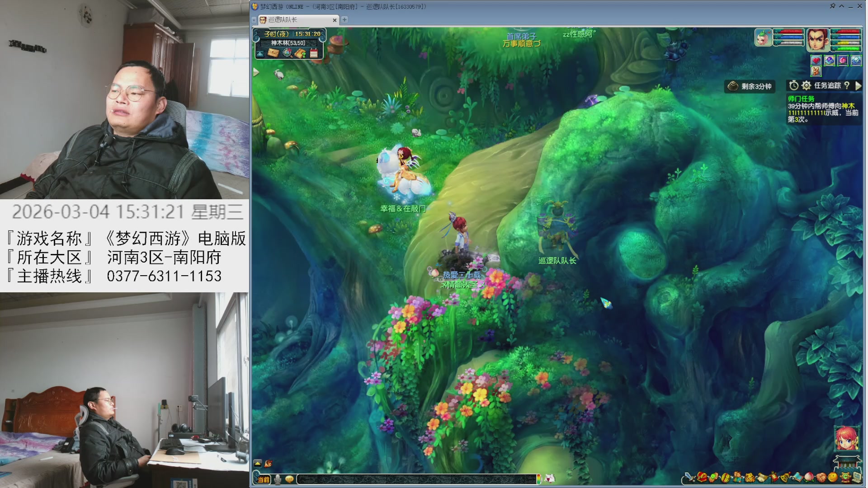Viewport: 868px width, 488px height.
Task: Expand the left side panel triangle
Action: 256,72
